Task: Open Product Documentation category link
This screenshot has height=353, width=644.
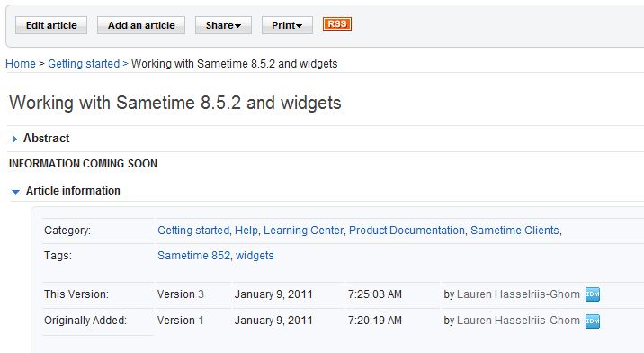Action: click(407, 231)
